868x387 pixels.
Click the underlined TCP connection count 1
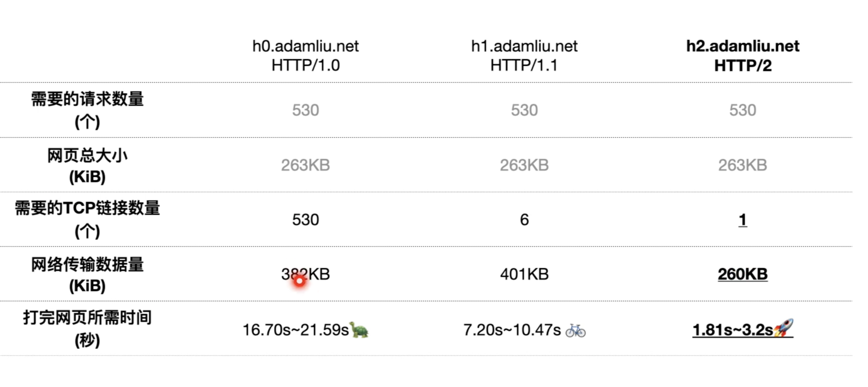743,220
